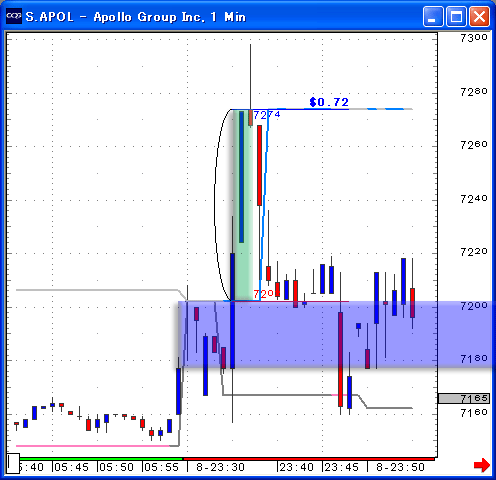Viewport: 496px width, 480px height.
Task: Click the red session bar above the time axis
Action: tap(309, 459)
